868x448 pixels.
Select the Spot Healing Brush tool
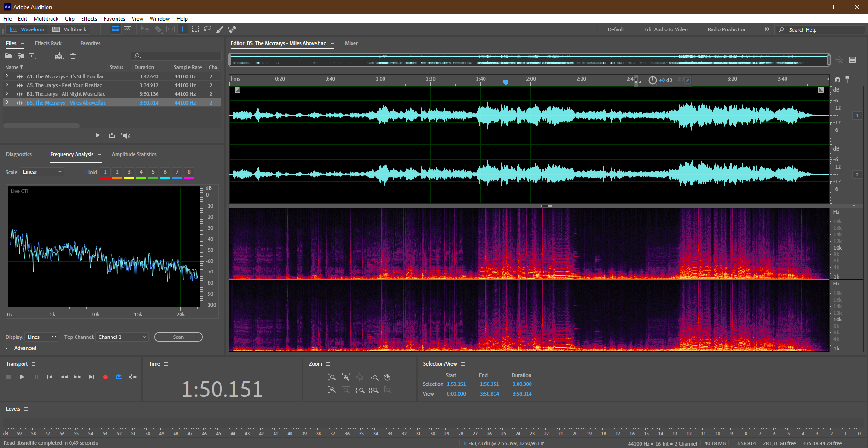(233, 29)
